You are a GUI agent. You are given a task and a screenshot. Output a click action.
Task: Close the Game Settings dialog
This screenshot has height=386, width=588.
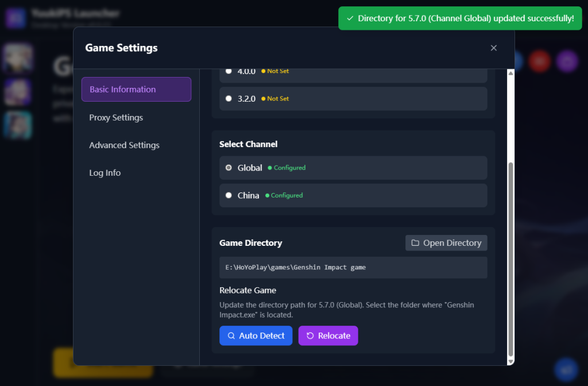pos(493,48)
